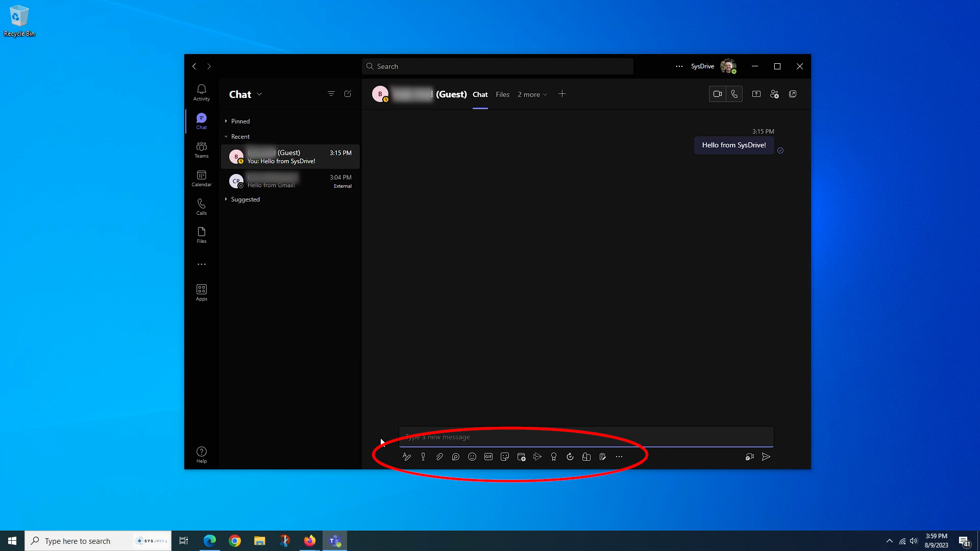Open the emoji picker
This screenshot has height=551, width=980.
pyautogui.click(x=472, y=457)
